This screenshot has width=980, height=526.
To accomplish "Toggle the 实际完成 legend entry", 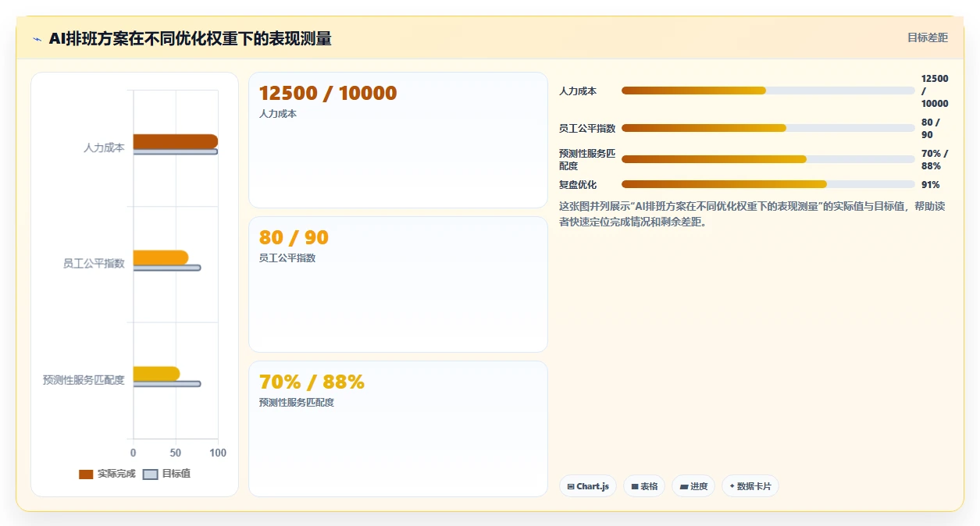I will point(108,474).
